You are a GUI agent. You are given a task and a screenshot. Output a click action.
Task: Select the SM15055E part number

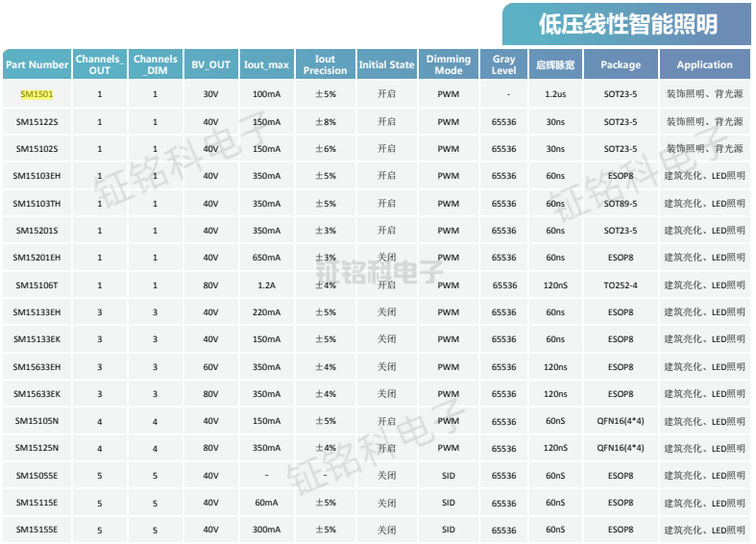click(37, 476)
